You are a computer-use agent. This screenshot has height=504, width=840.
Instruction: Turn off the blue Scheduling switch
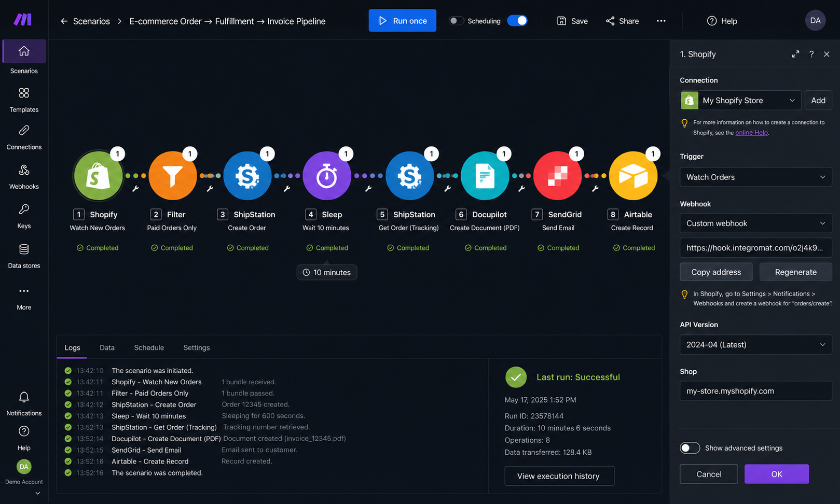click(517, 21)
